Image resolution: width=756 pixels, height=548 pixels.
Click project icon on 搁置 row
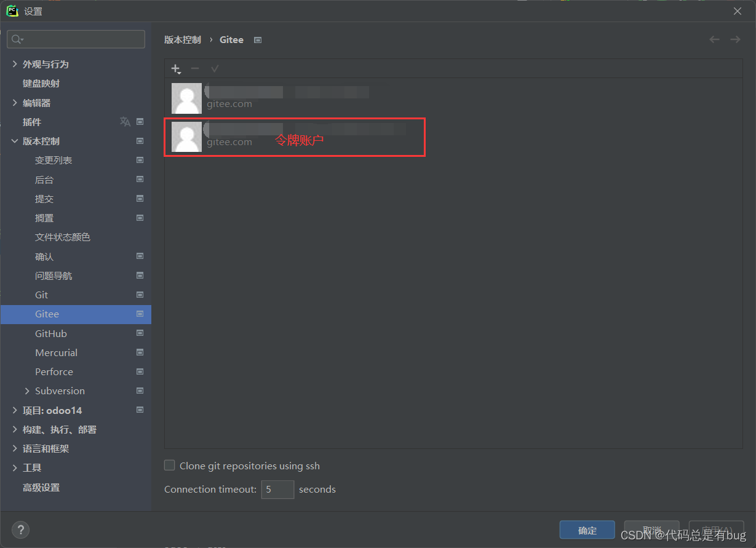tap(140, 218)
